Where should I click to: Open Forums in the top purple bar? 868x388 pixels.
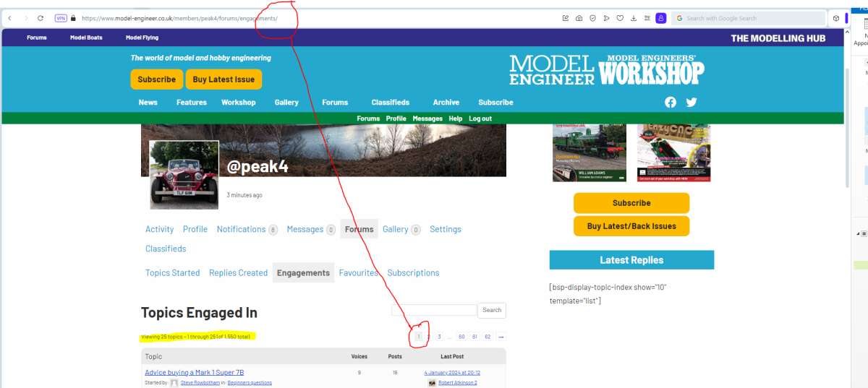37,38
